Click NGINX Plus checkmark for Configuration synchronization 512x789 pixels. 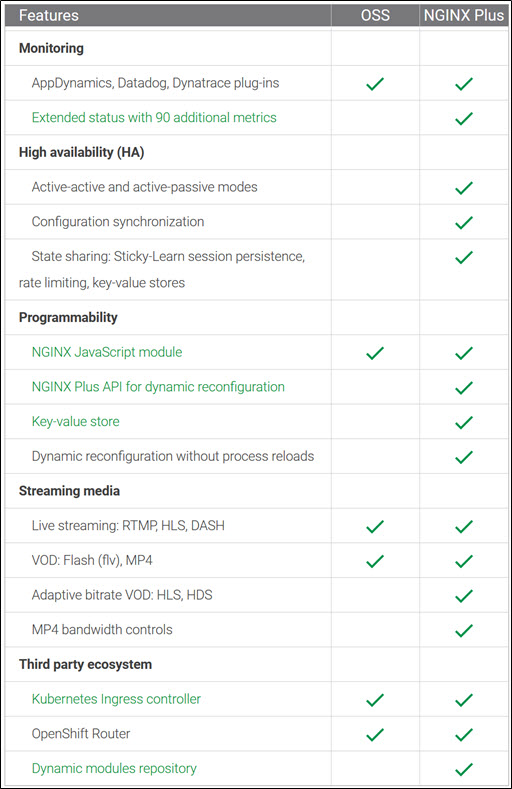464,222
